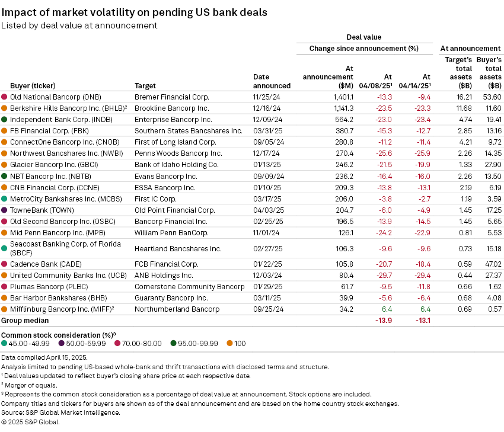Select the Group median row label
The height and width of the screenshot is (432, 504).
24,321
